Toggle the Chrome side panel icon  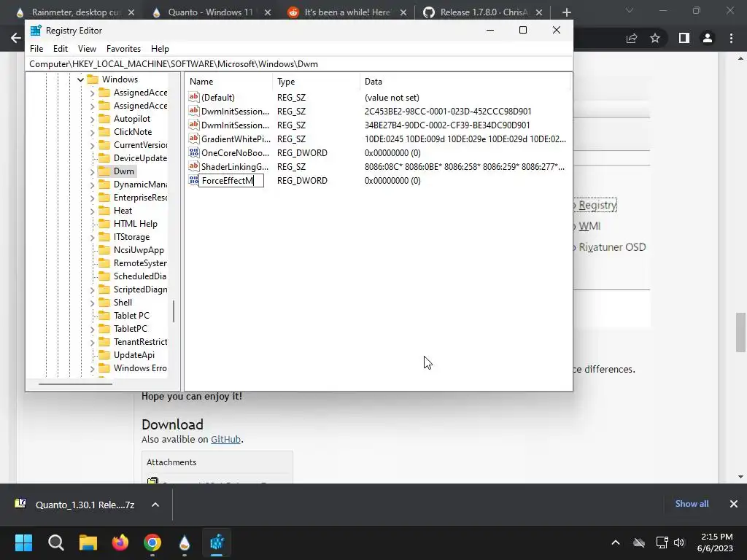coord(684,38)
